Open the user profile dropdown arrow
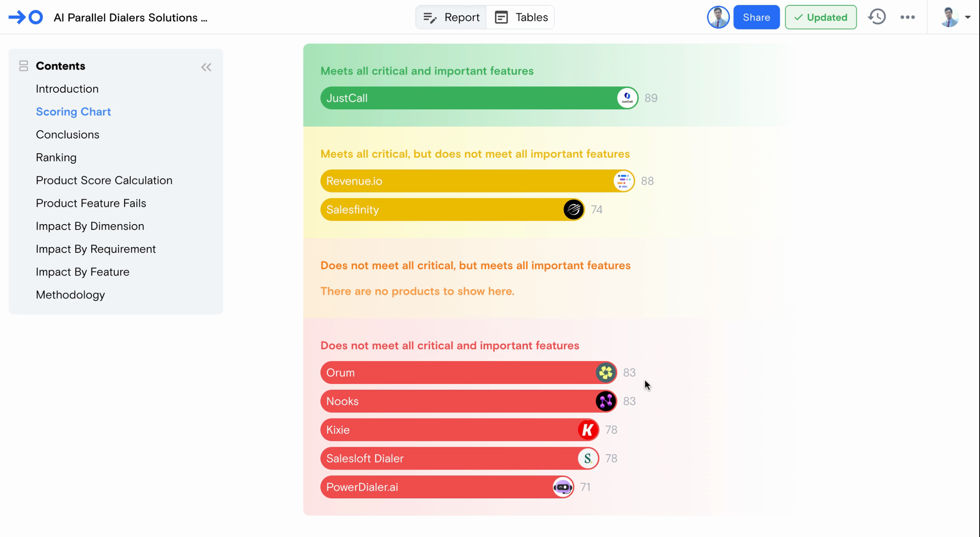The image size is (980, 537). [968, 17]
